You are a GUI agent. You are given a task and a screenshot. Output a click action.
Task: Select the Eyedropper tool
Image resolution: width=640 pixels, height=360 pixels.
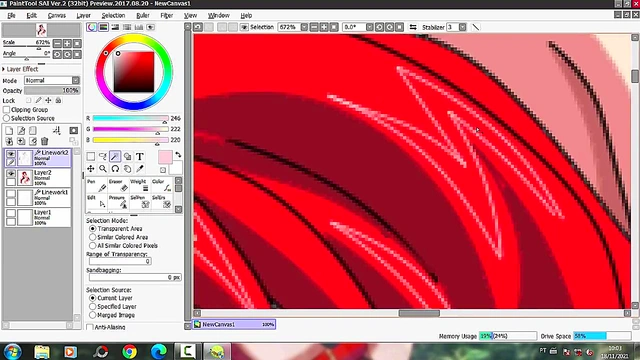pyautogui.click(x=140, y=169)
